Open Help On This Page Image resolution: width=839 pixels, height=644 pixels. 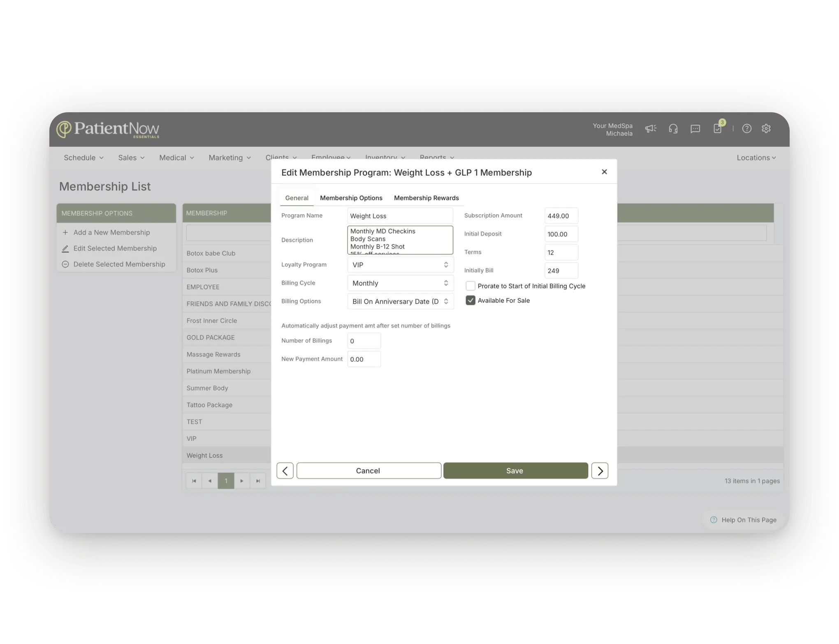[x=744, y=520]
